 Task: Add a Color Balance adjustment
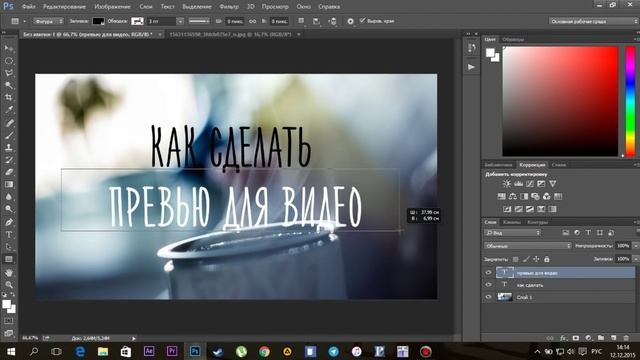click(513, 196)
